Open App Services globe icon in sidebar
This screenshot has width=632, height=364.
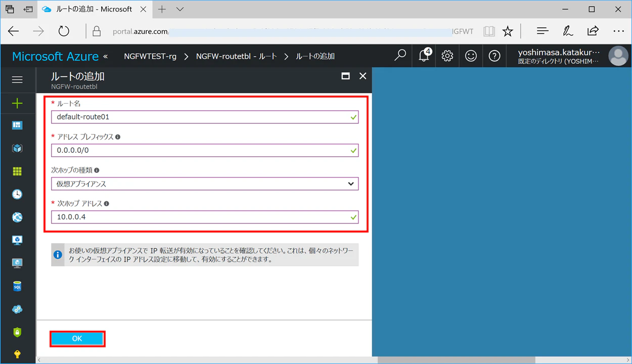point(17,217)
